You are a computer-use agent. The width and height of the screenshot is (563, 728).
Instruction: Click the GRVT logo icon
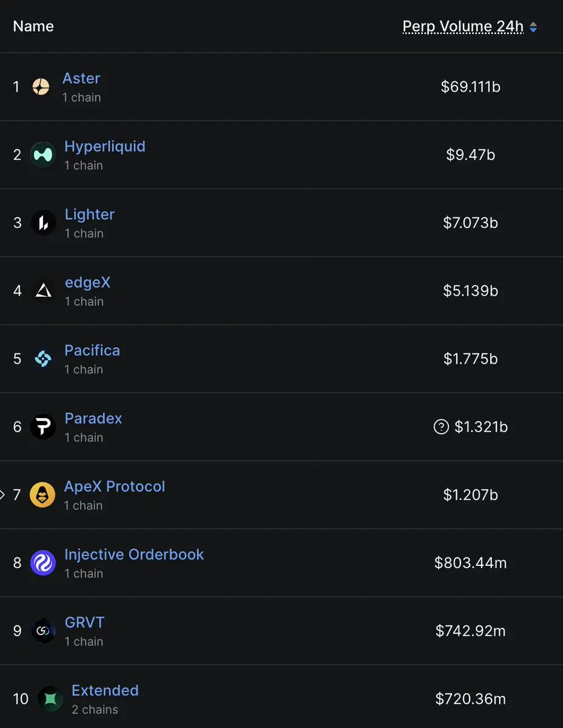pos(43,631)
